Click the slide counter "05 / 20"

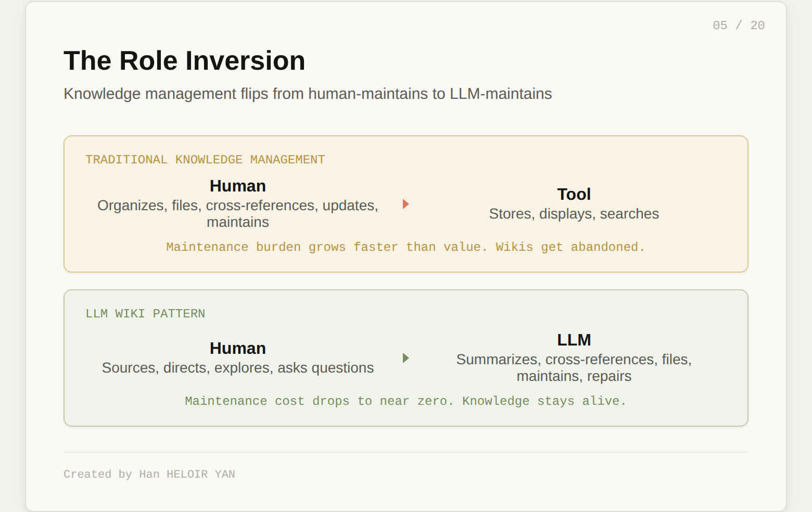point(739,25)
